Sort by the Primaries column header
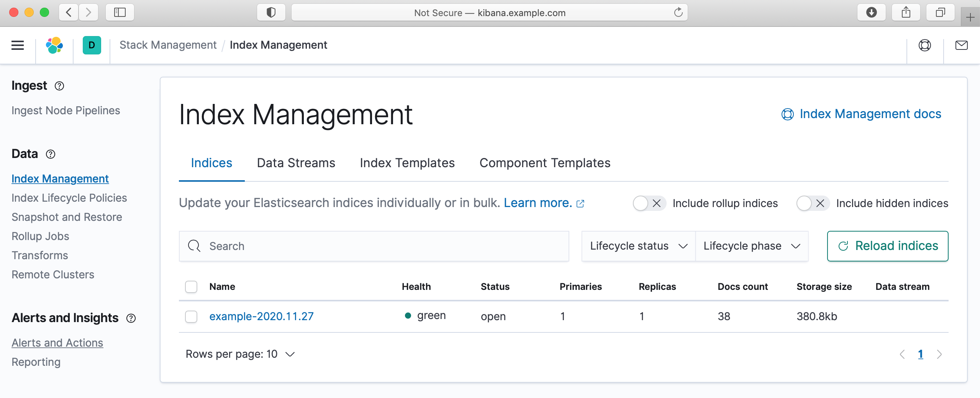 click(x=580, y=287)
